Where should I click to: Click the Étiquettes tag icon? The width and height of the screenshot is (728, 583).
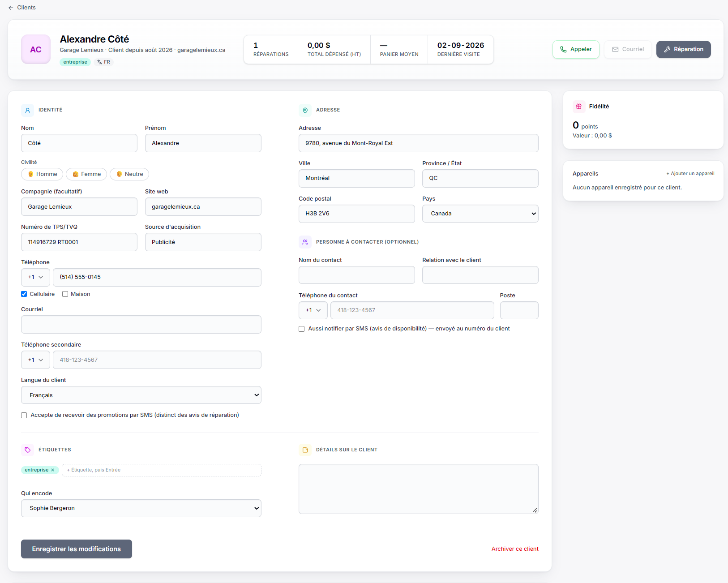[x=28, y=450]
